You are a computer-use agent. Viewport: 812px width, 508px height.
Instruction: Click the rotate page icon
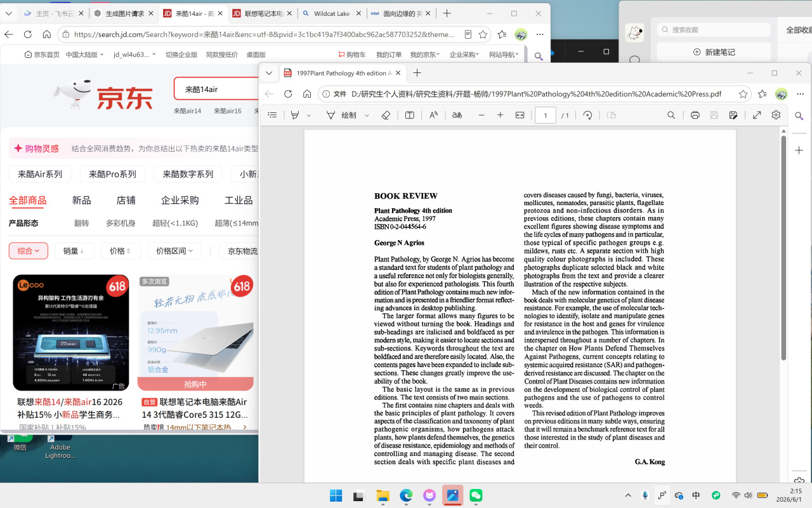coord(588,115)
